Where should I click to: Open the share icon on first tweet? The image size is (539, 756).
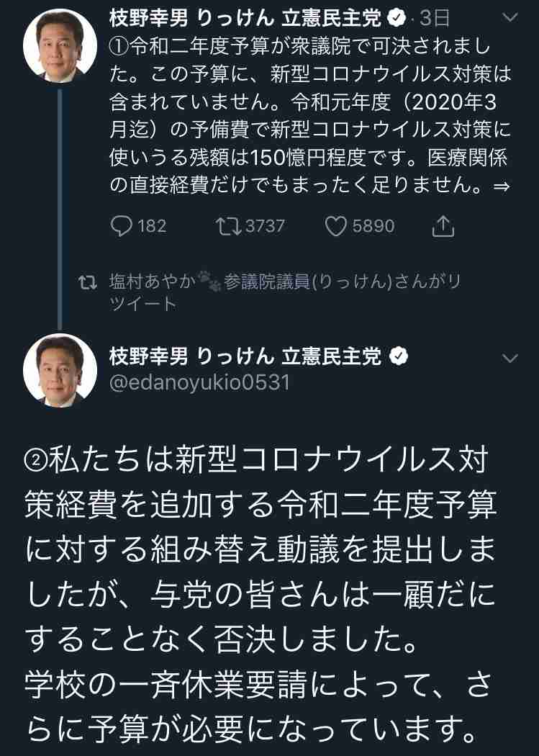(x=443, y=227)
